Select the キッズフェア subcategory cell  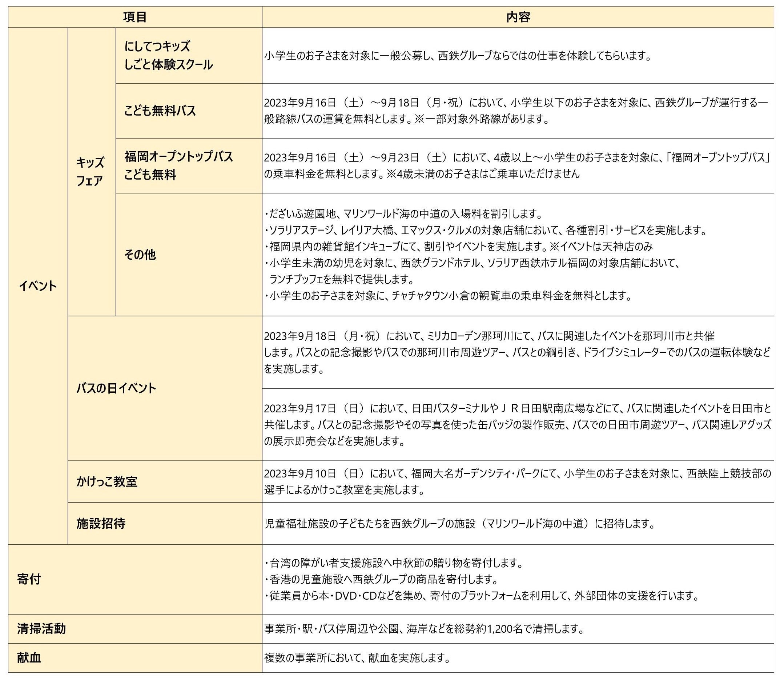[x=91, y=171]
